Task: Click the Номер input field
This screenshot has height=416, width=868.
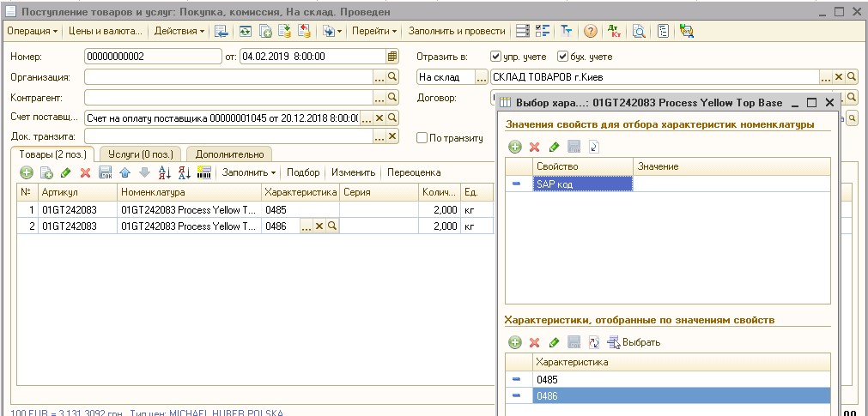Action: point(153,57)
